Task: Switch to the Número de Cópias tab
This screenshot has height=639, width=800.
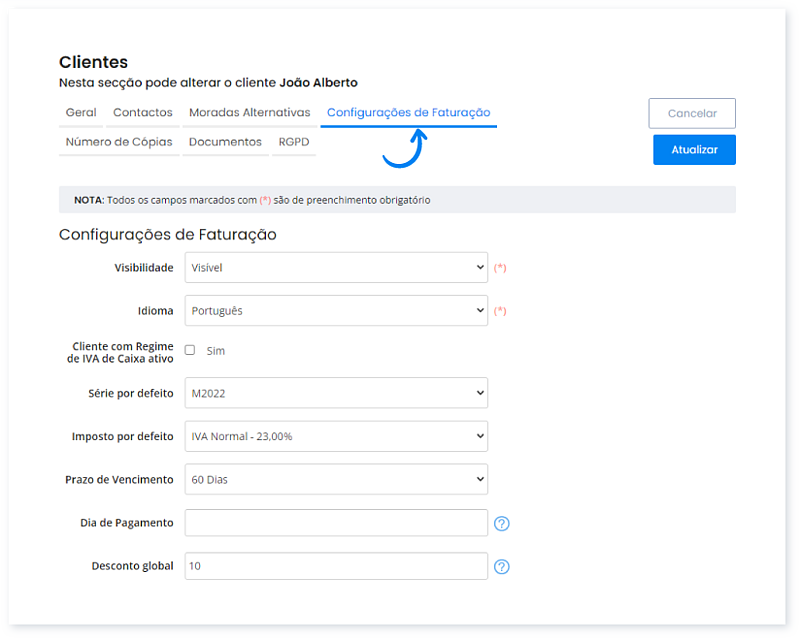Action: coord(119,142)
